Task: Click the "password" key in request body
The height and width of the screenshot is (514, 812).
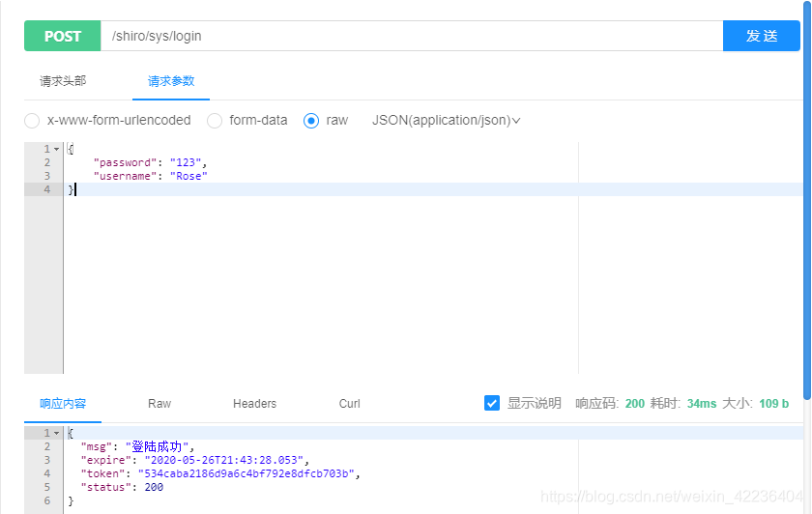Action: (x=125, y=162)
